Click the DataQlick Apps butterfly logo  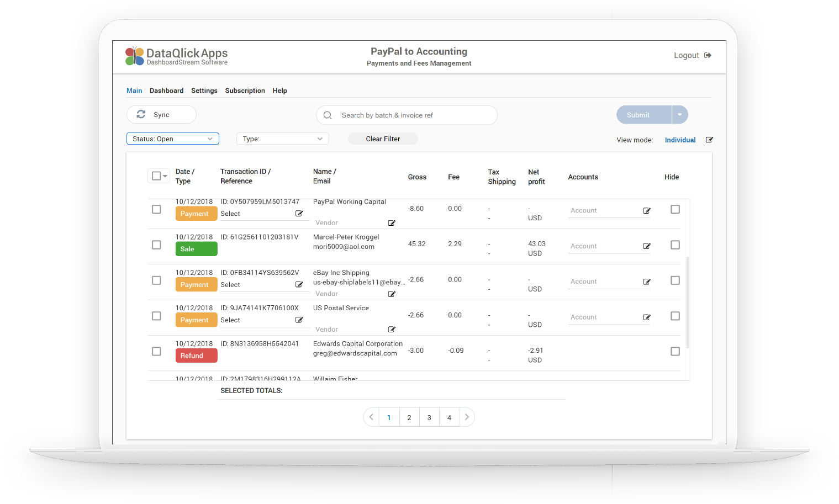[134, 56]
